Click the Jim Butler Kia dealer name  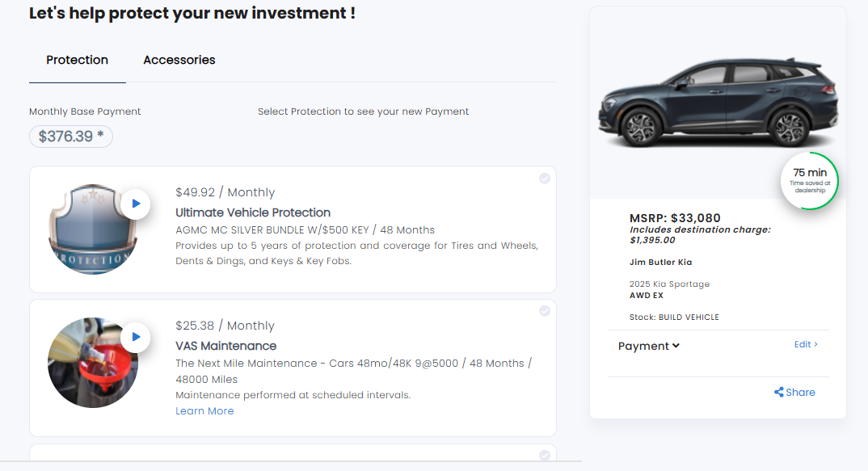[x=660, y=263]
